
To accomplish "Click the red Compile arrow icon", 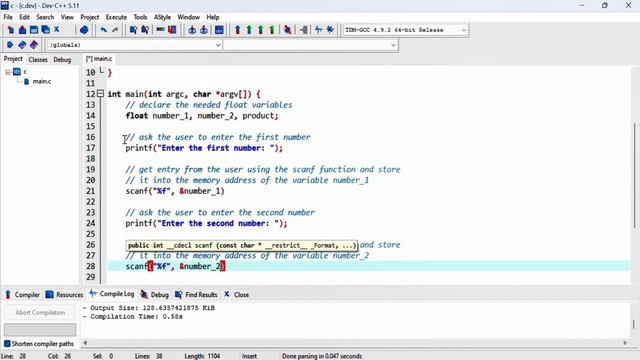I will coord(238,30).
